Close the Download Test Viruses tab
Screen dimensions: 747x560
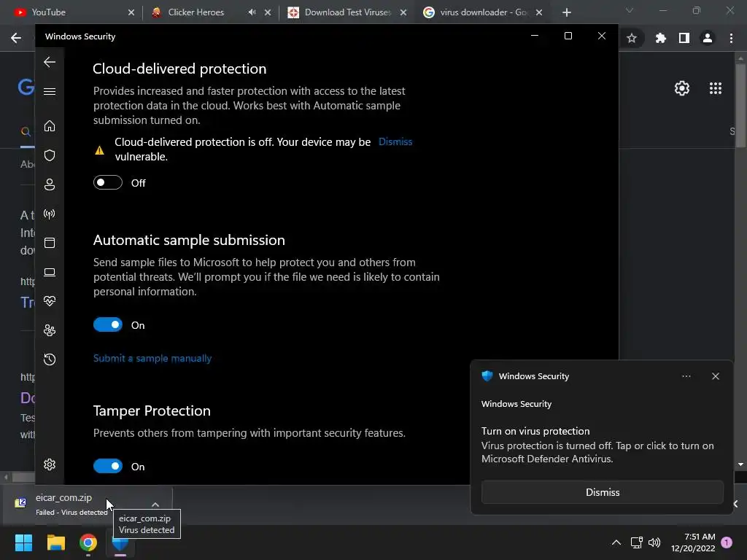[403, 12]
